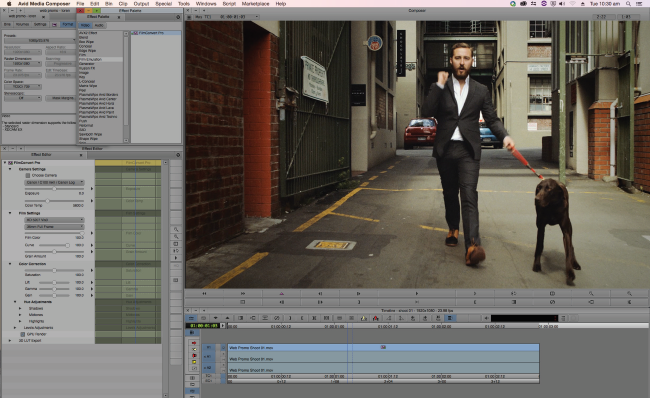Click the down-arrow extract icon in timeline toolbar

(x=216, y=318)
